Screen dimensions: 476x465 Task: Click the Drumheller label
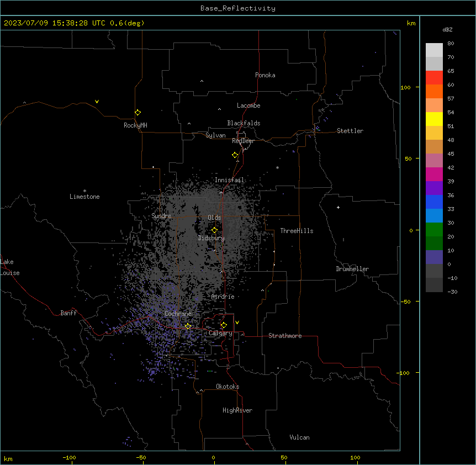pos(352,269)
